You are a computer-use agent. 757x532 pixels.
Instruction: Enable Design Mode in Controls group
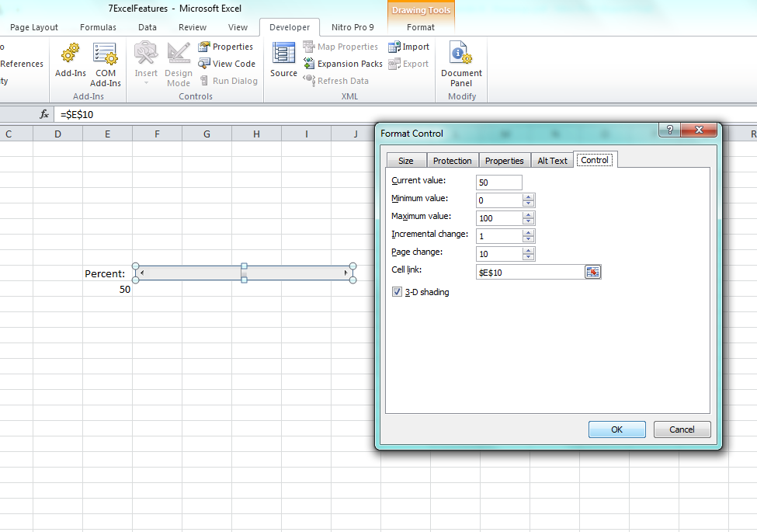click(178, 62)
